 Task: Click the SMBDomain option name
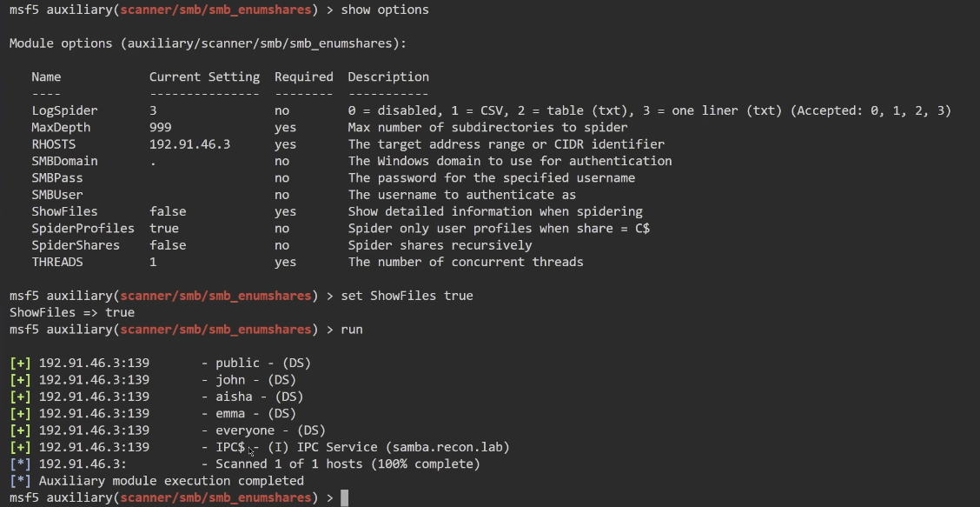pos(64,161)
